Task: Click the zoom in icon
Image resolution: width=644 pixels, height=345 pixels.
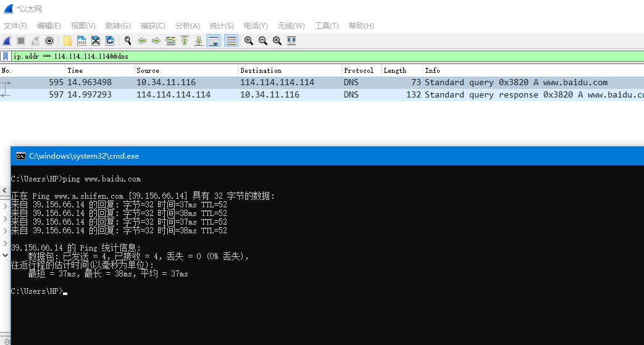Action: (249, 41)
